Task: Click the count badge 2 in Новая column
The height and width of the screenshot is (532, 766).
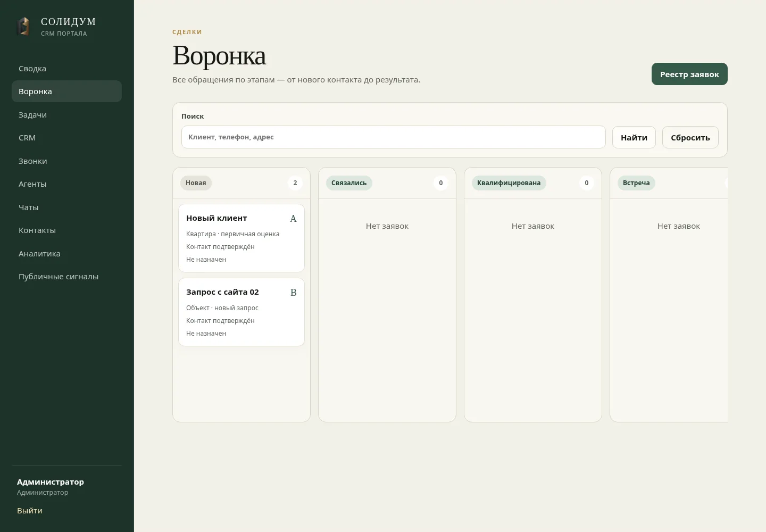Action: (x=295, y=183)
